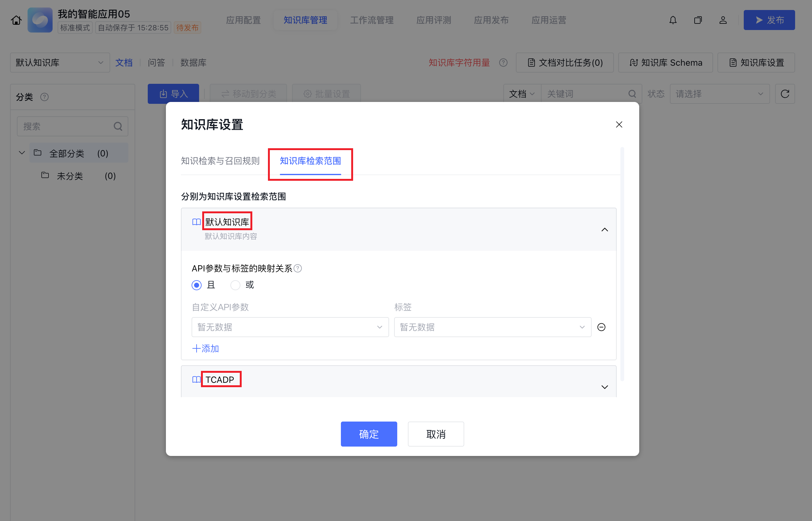Open notifications bell icon
This screenshot has height=521, width=812.
pos(673,20)
